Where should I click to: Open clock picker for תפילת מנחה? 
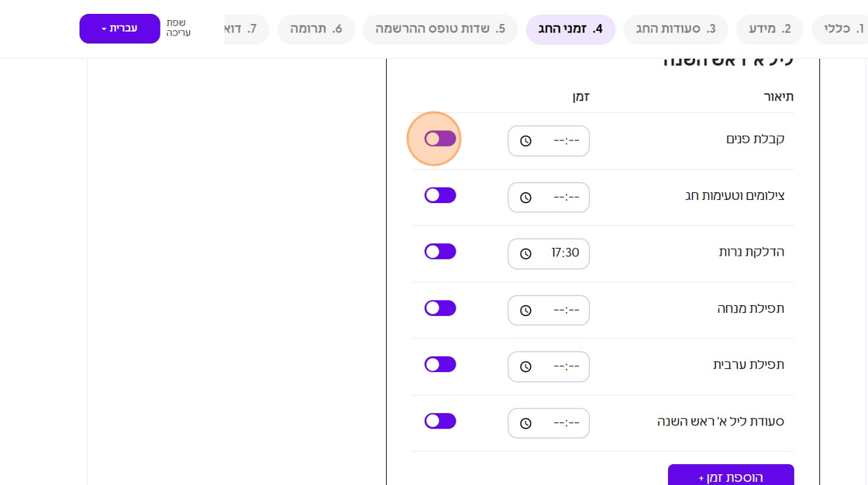[525, 311]
